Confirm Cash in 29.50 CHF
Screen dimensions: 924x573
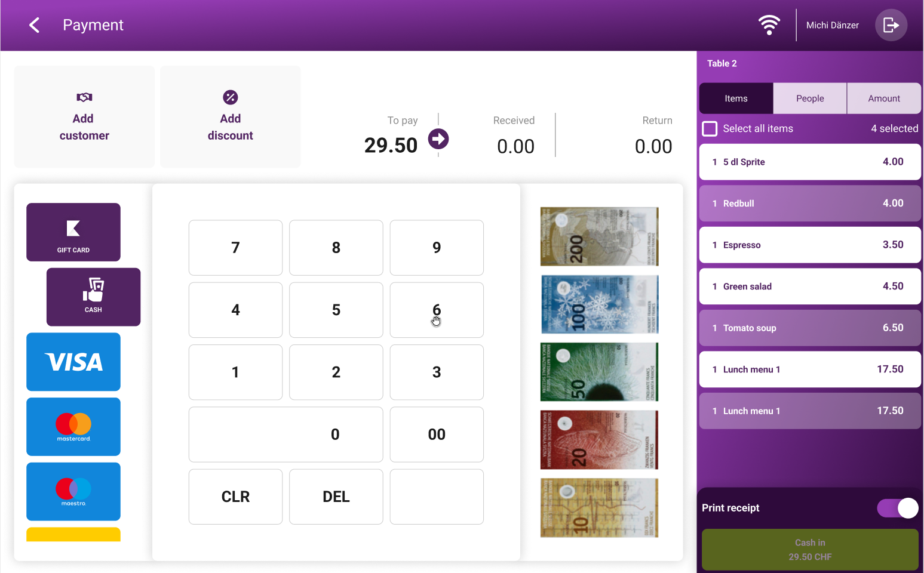click(810, 550)
